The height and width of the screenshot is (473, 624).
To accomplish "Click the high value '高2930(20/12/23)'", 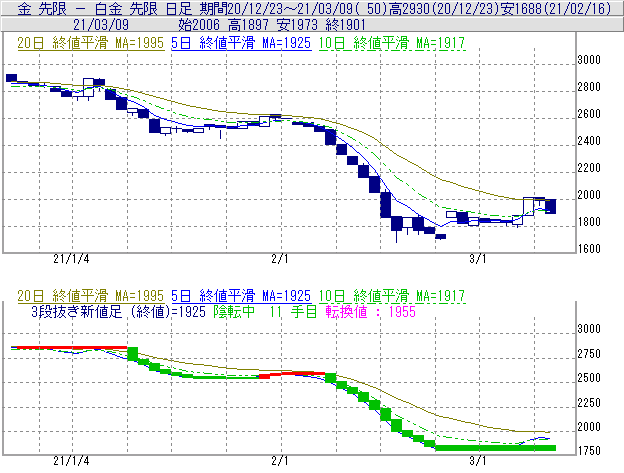I will click(x=444, y=8).
